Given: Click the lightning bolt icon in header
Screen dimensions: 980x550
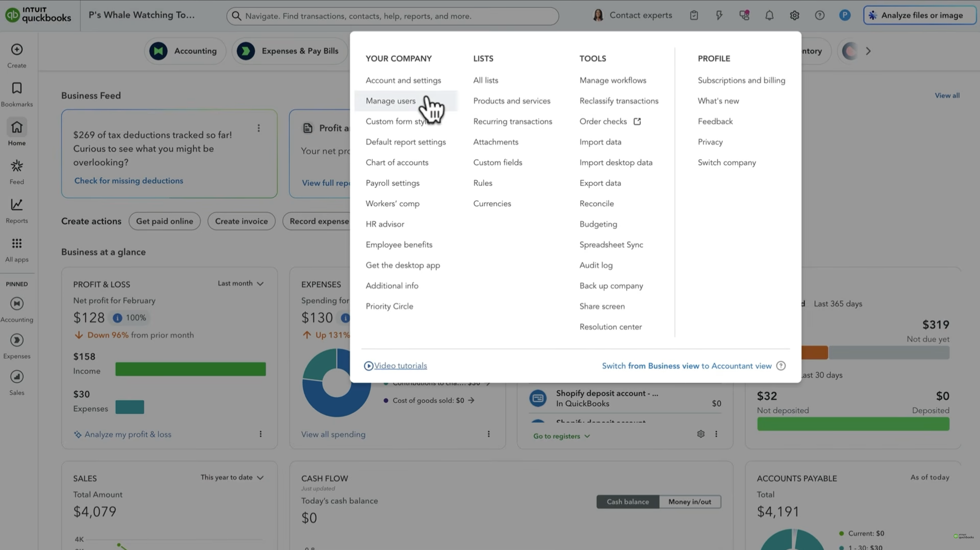Looking at the screenshot, I should (x=719, y=15).
